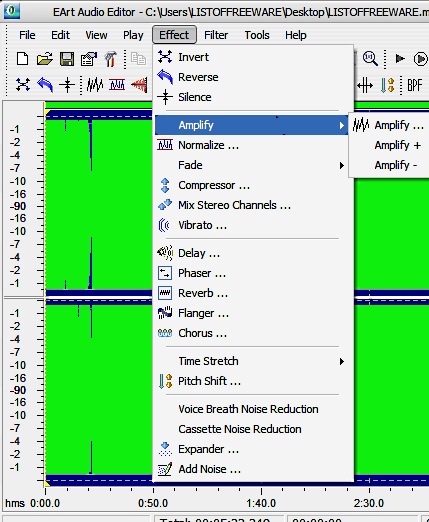This screenshot has width=429, height=522.
Task: Open the Help menu
Action: pyautogui.click(x=296, y=35)
